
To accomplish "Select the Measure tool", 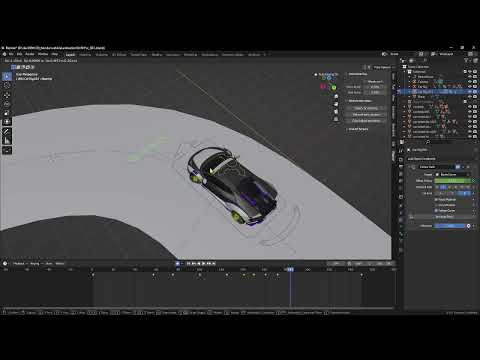I will [x=7, y=141].
